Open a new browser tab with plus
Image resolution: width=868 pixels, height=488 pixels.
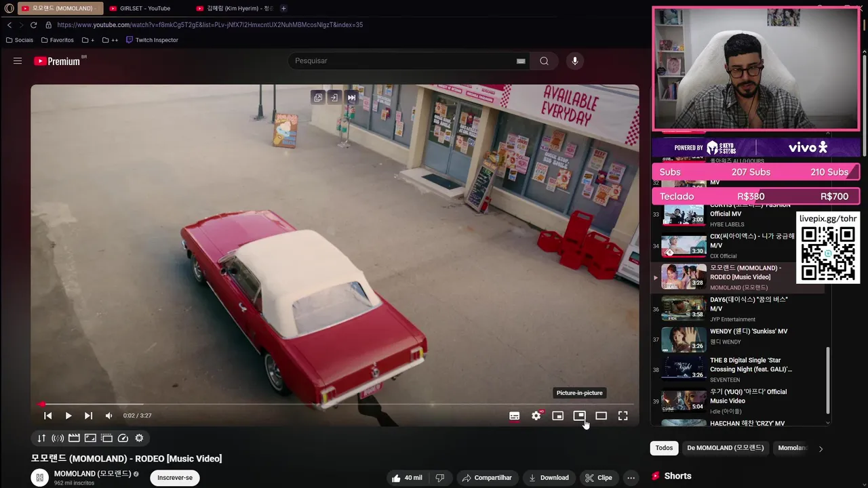(x=283, y=8)
